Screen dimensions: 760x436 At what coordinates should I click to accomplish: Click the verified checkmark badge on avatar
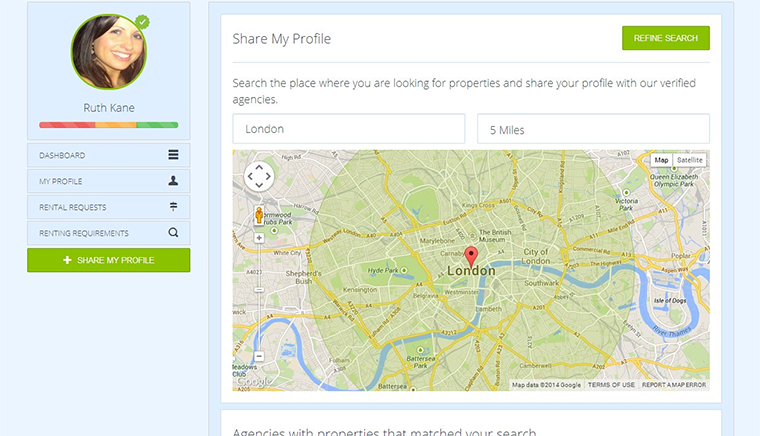click(x=142, y=22)
